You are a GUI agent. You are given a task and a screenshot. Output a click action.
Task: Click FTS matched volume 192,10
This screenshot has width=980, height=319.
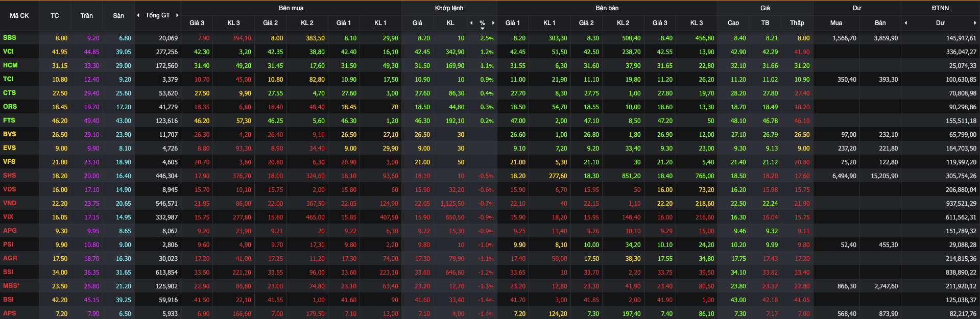[x=455, y=121]
